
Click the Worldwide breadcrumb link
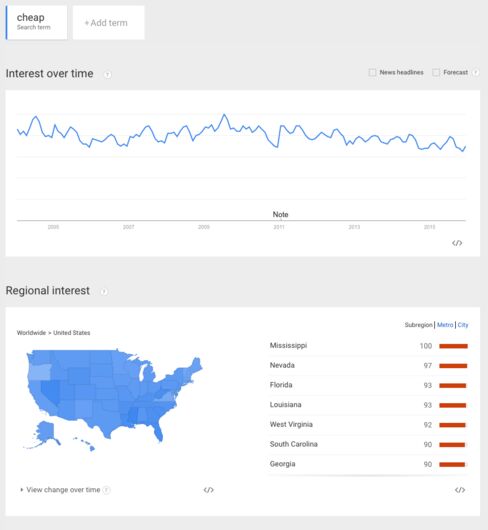[x=31, y=333]
